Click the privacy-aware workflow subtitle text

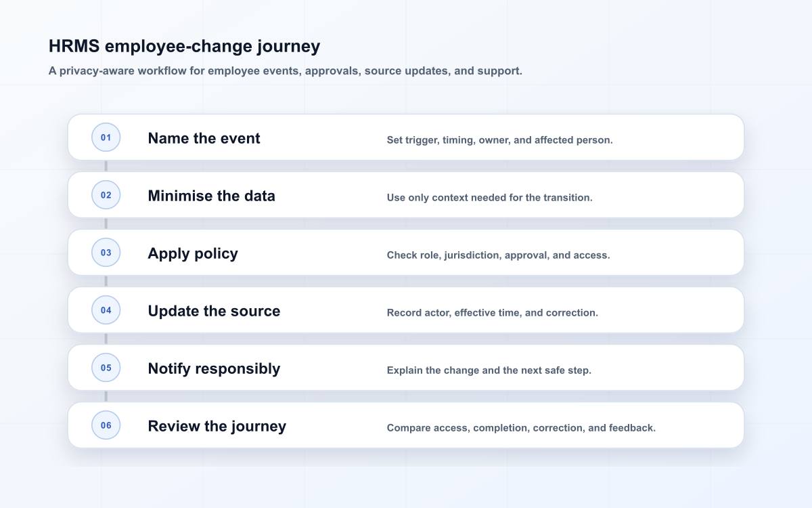click(285, 70)
